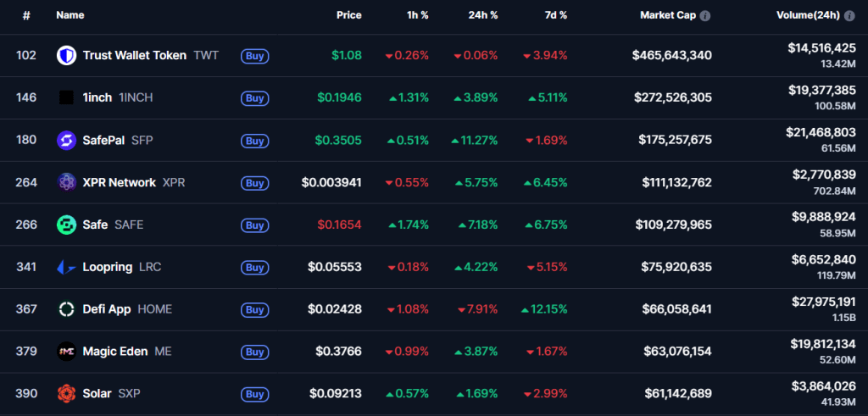
Task: Click the Defi App logo icon
Action: 66,309
